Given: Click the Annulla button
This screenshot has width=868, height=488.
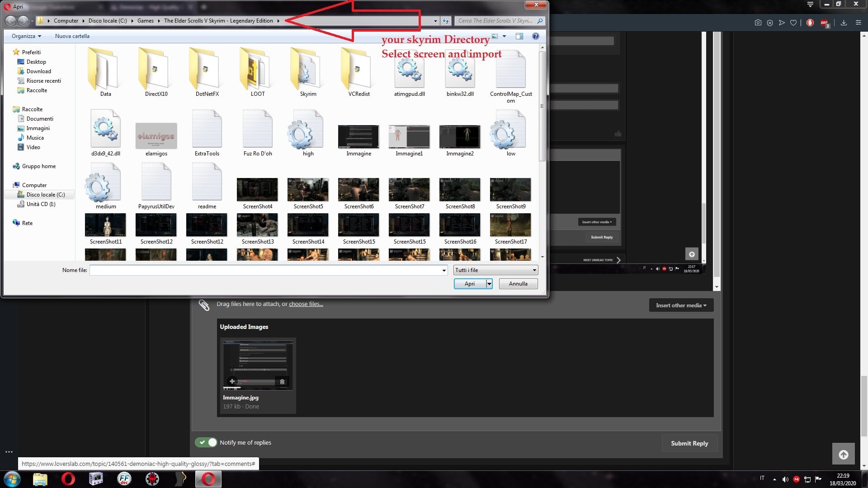Looking at the screenshot, I should coord(518,284).
